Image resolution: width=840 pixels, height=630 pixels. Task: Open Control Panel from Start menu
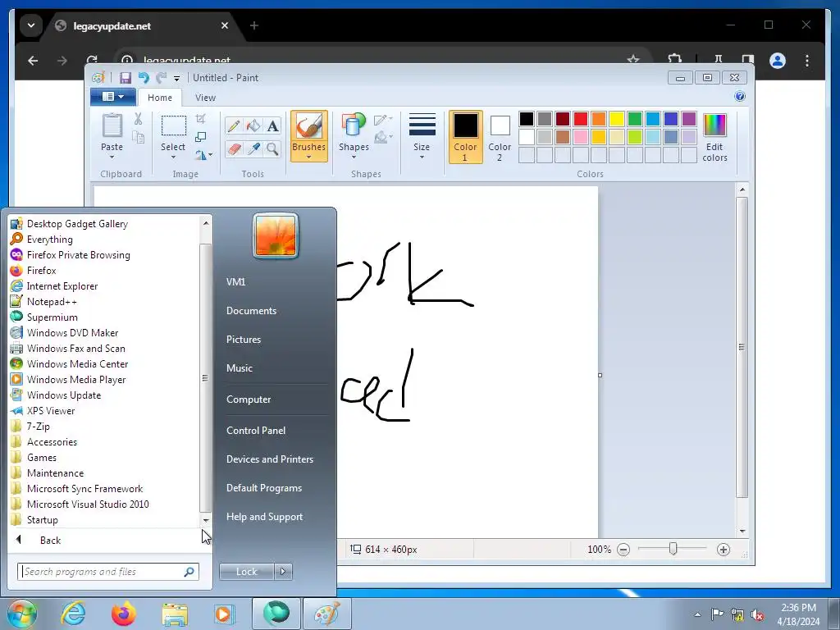256,431
